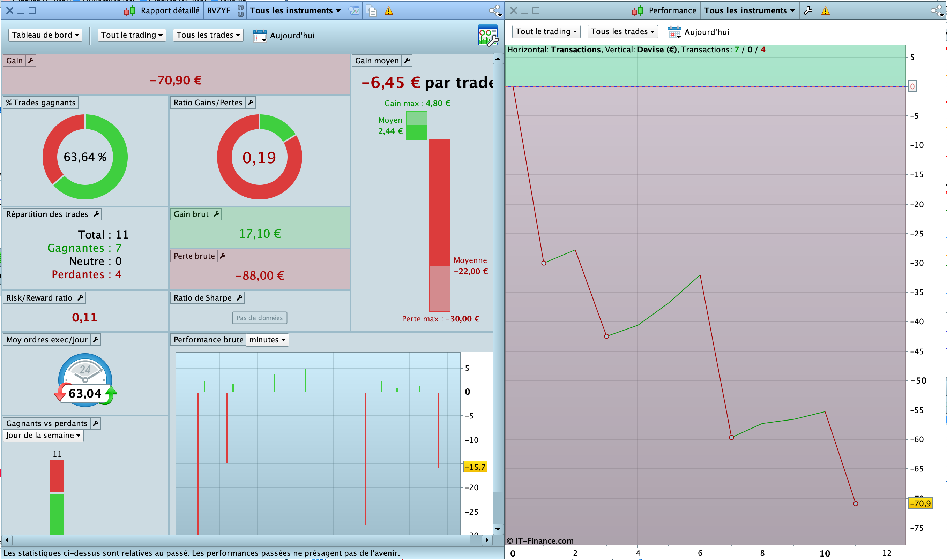
Task: Click the chain link icon next to BVZYF
Action: [x=240, y=10]
